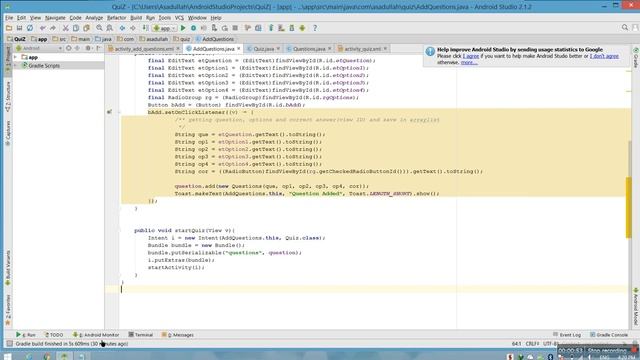Toggle the Structure side panel
The width and height of the screenshot is (640, 360).
click(8, 96)
